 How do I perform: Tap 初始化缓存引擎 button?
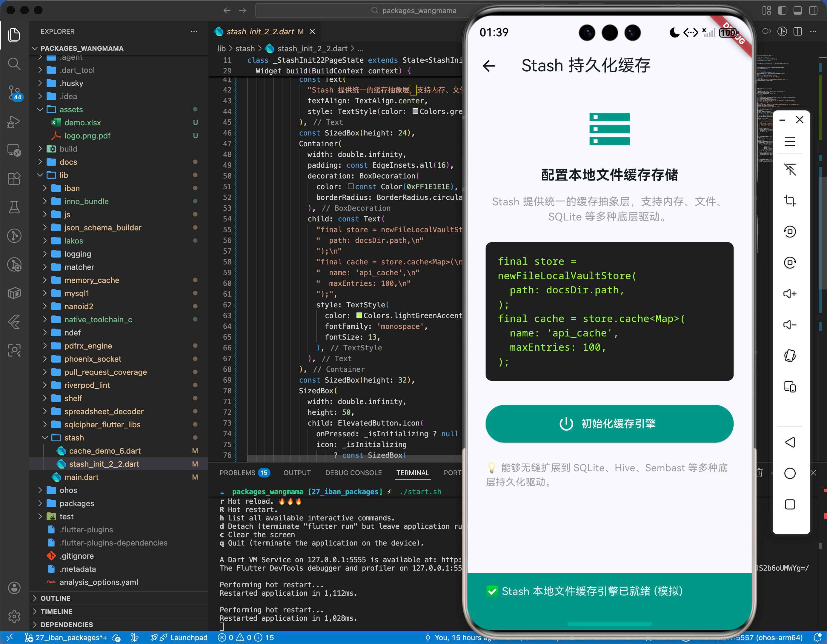(609, 424)
